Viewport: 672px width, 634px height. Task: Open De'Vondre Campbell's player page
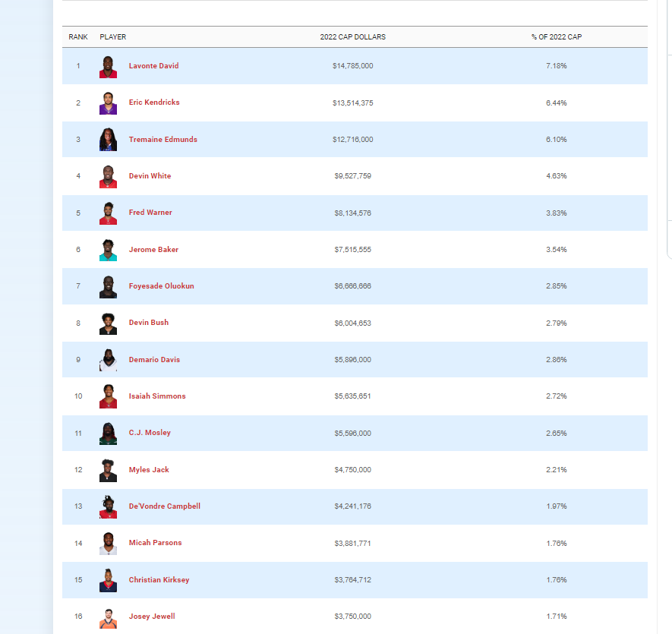165,506
